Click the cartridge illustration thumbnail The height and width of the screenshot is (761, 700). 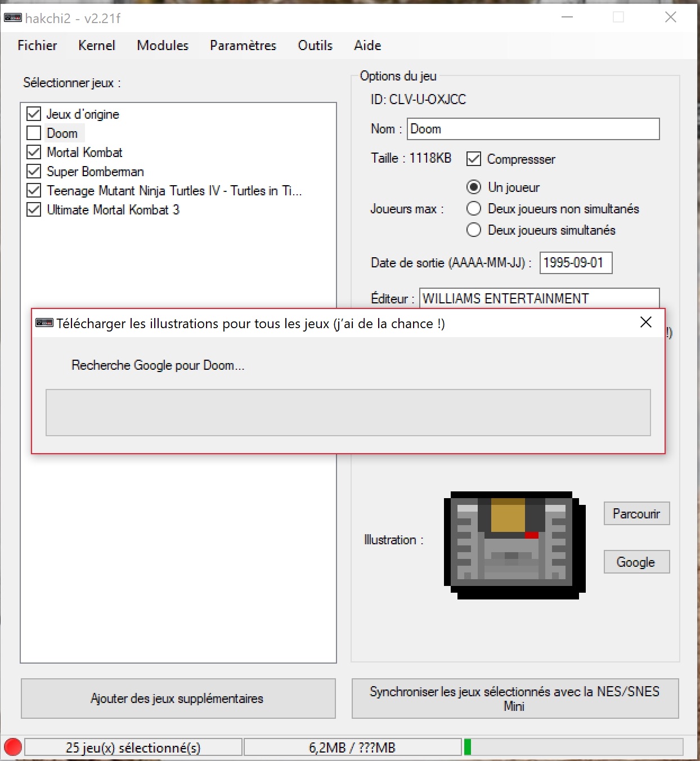515,545
